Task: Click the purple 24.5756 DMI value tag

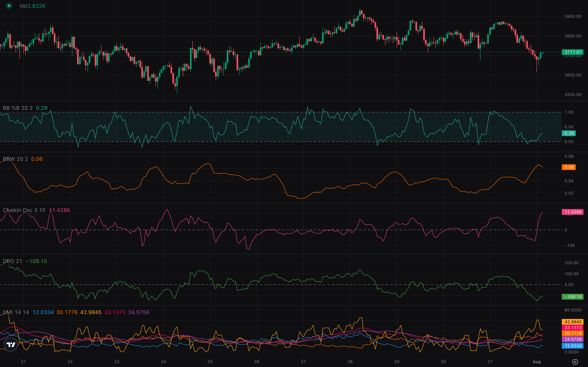Action: point(573,339)
